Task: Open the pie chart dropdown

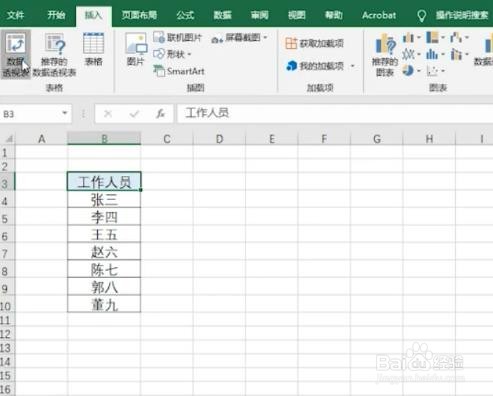Action: [412, 70]
